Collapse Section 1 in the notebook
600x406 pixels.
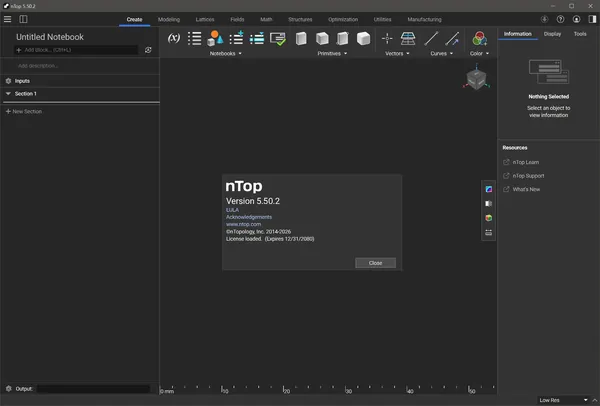(x=8, y=93)
